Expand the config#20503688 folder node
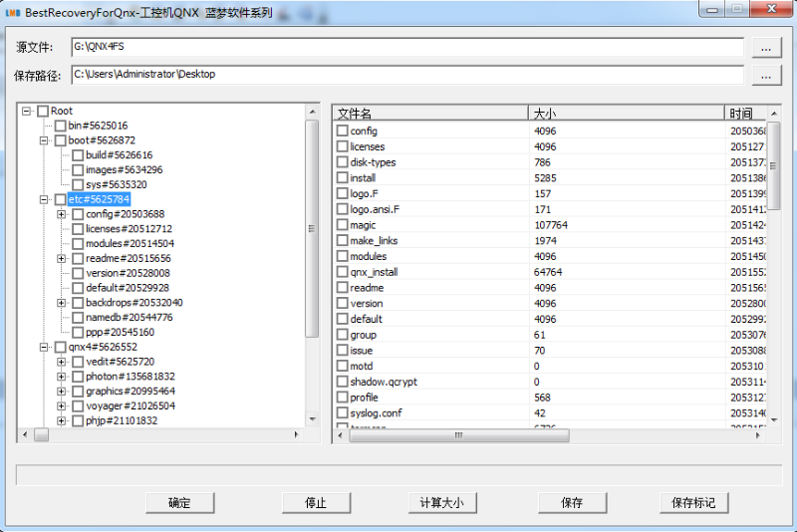This screenshot has width=797, height=532. point(62,214)
